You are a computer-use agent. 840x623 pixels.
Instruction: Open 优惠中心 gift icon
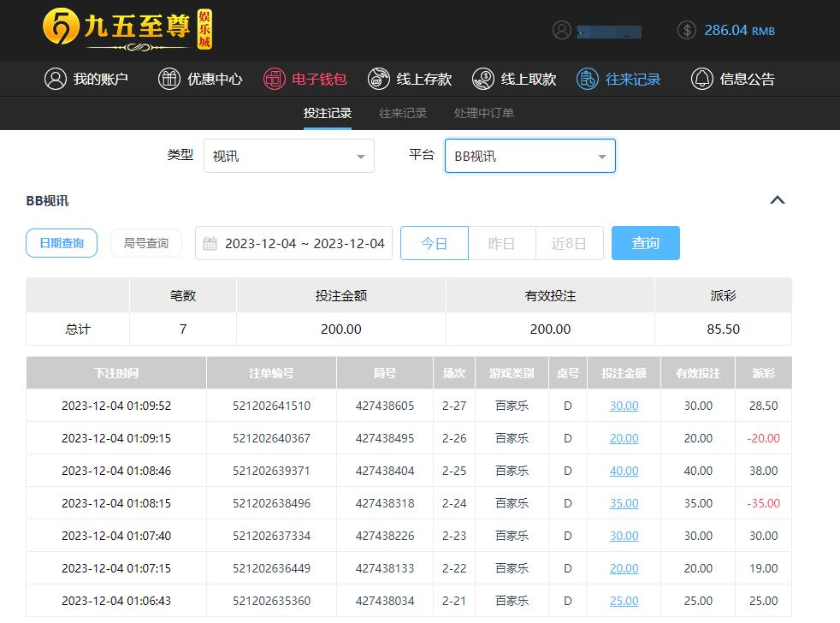click(x=169, y=79)
